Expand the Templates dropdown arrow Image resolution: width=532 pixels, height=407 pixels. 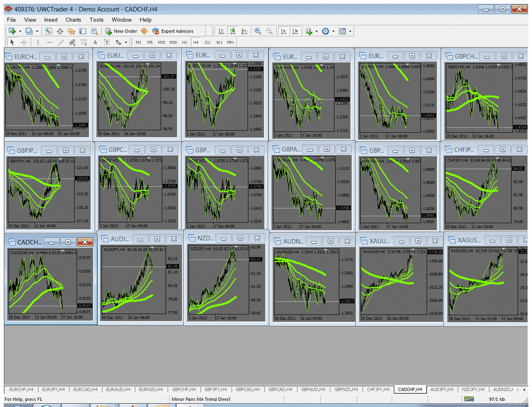pyautogui.click(x=350, y=31)
